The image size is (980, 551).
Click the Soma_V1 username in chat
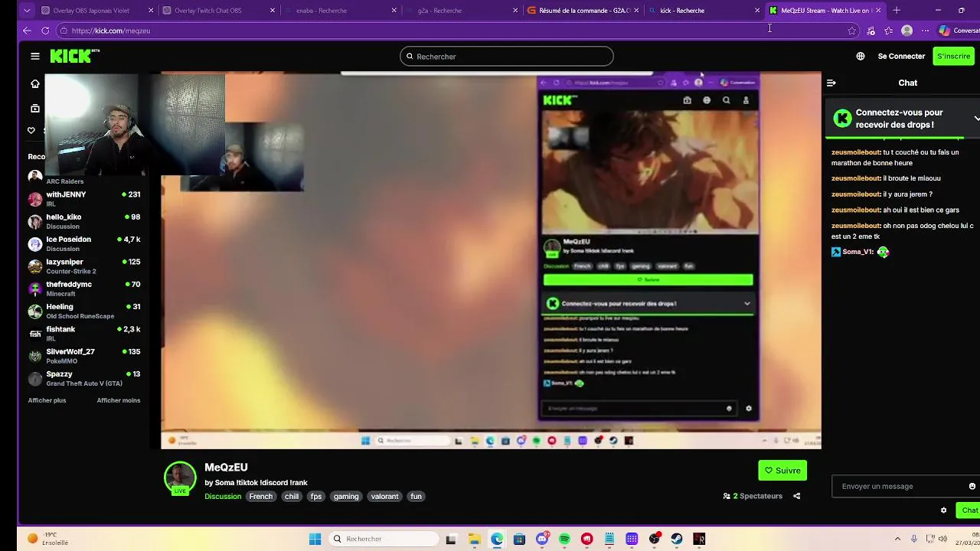coord(857,252)
